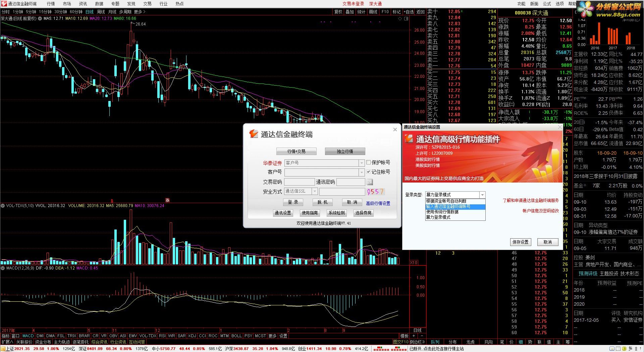Toggle 标记 in chart toolbar
The image size is (644, 352).
click(x=396, y=12)
